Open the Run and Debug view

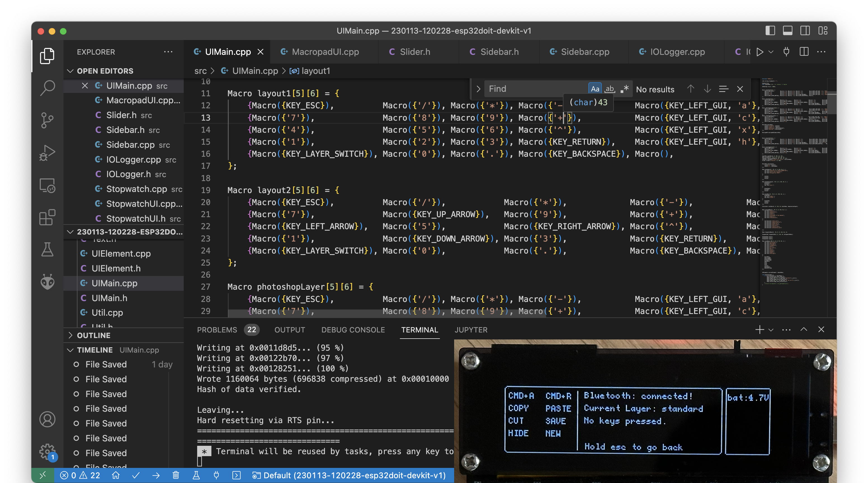coord(47,153)
